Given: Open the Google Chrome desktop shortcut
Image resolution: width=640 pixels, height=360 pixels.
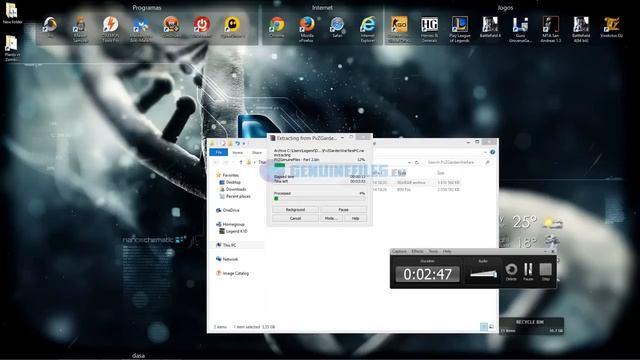Looking at the screenshot, I should point(276,28).
